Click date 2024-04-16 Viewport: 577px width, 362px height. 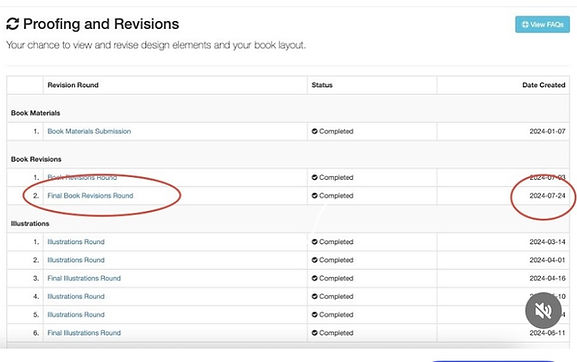[x=547, y=278]
